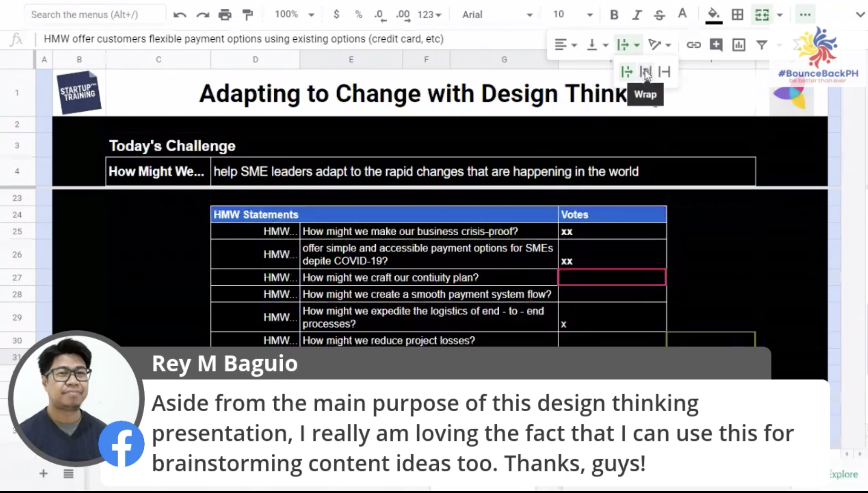Click the Search the menus field

click(x=95, y=15)
